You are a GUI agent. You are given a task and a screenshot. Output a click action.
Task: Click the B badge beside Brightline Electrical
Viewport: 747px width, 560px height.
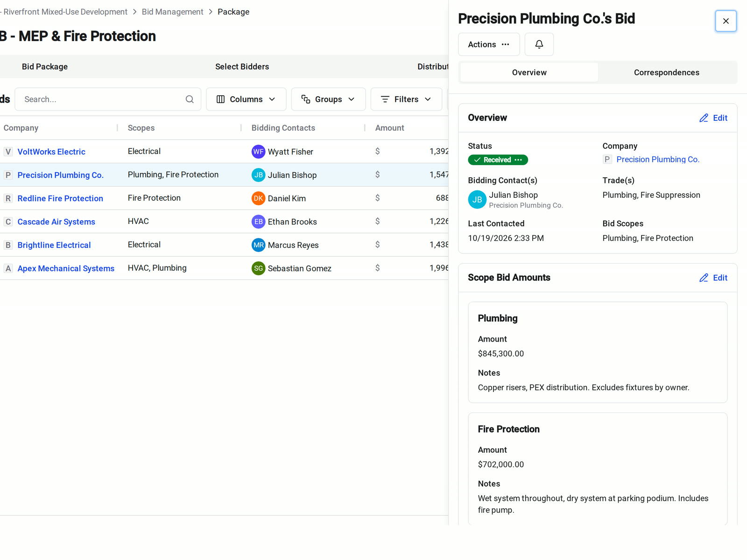tap(8, 245)
